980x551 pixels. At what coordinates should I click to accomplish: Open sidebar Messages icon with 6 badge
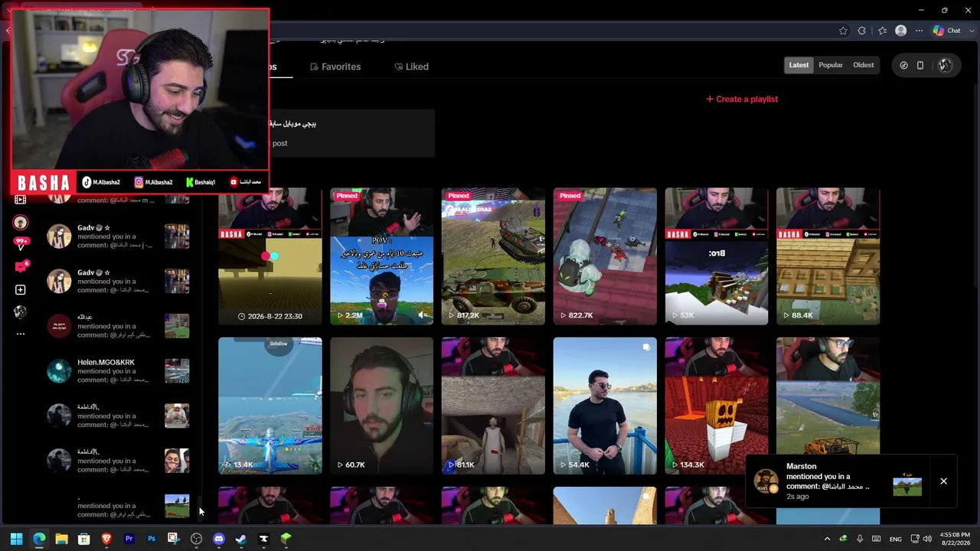(x=21, y=267)
